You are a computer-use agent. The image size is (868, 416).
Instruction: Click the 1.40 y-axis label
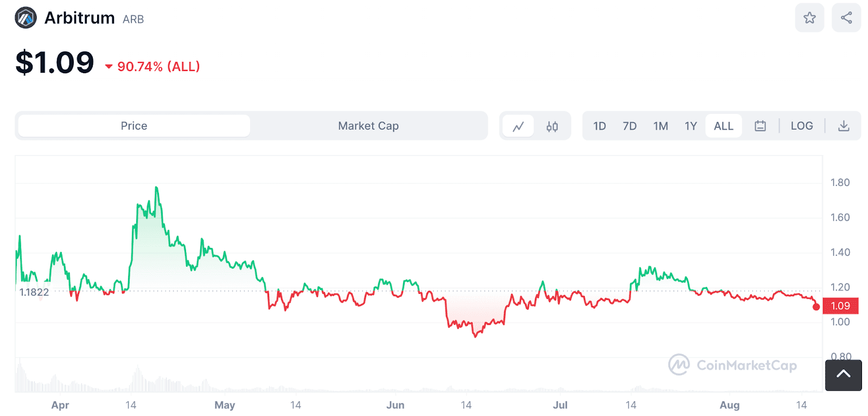point(840,252)
